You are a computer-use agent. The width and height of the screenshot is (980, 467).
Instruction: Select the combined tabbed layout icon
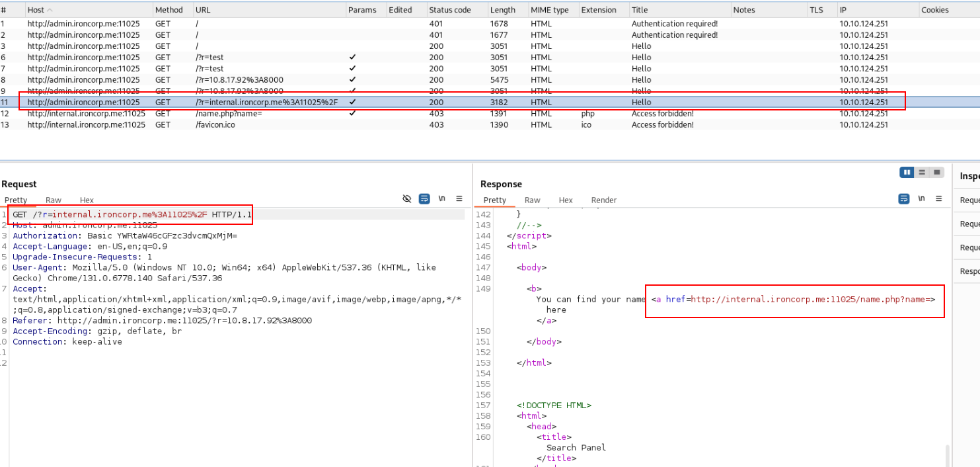936,173
